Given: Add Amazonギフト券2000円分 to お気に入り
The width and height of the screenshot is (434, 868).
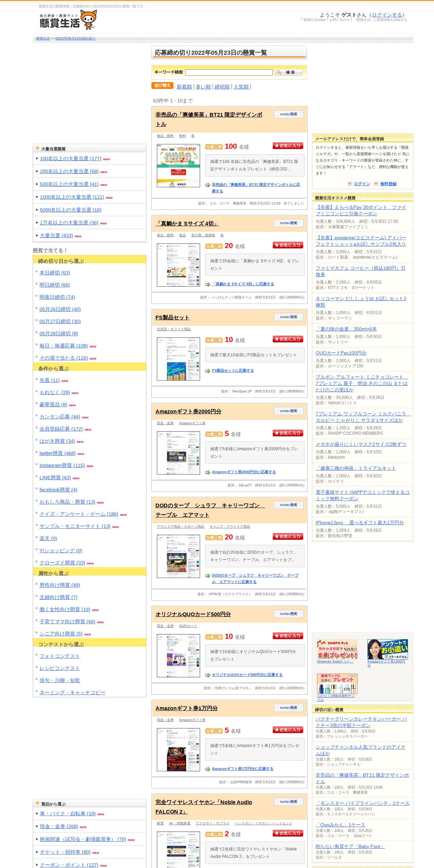Looking at the screenshot, I should coord(288,433).
